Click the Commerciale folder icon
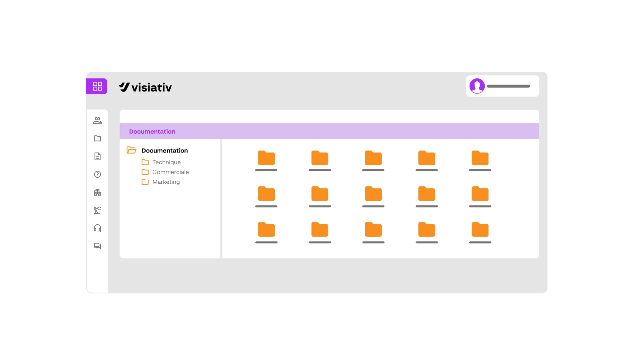The height and width of the screenshot is (362, 644). 145,172
